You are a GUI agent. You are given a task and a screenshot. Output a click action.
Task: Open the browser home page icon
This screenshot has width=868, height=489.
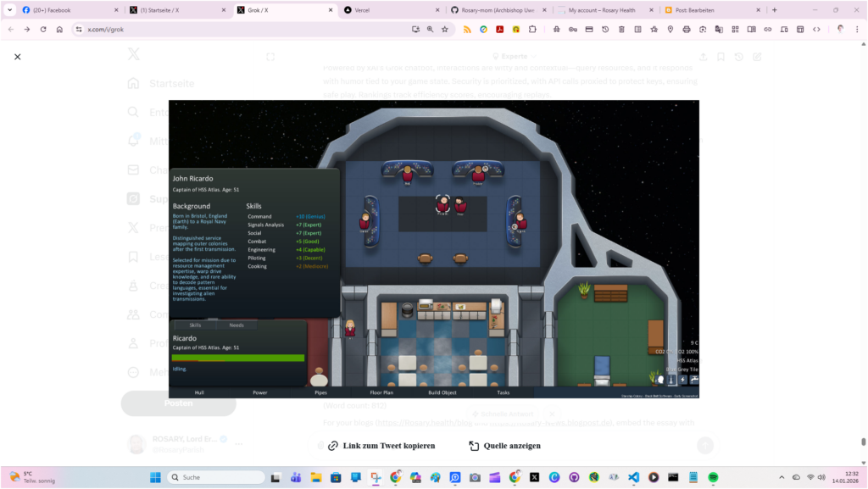pyautogui.click(x=59, y=29)
